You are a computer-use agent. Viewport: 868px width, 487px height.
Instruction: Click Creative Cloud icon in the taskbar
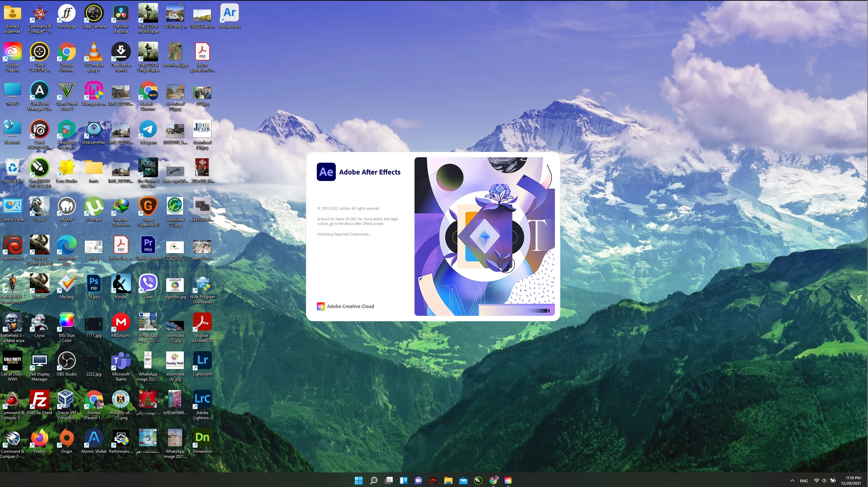(x=508, y=480)
